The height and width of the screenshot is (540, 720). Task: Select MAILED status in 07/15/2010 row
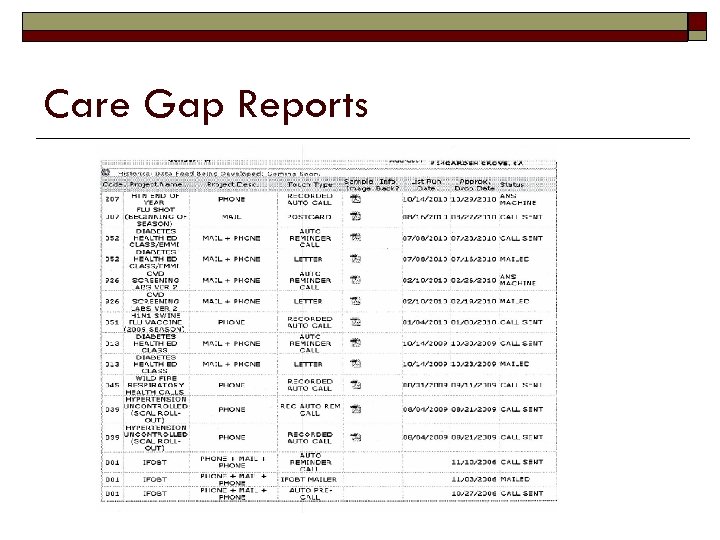pyautogui.click(x=514, y=259)
